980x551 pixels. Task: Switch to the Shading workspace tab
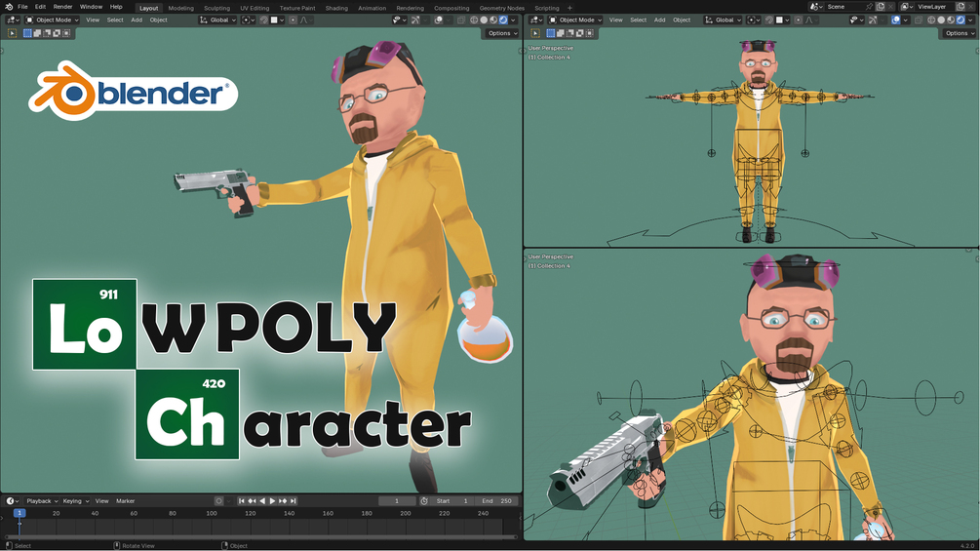tap(336, 8)
